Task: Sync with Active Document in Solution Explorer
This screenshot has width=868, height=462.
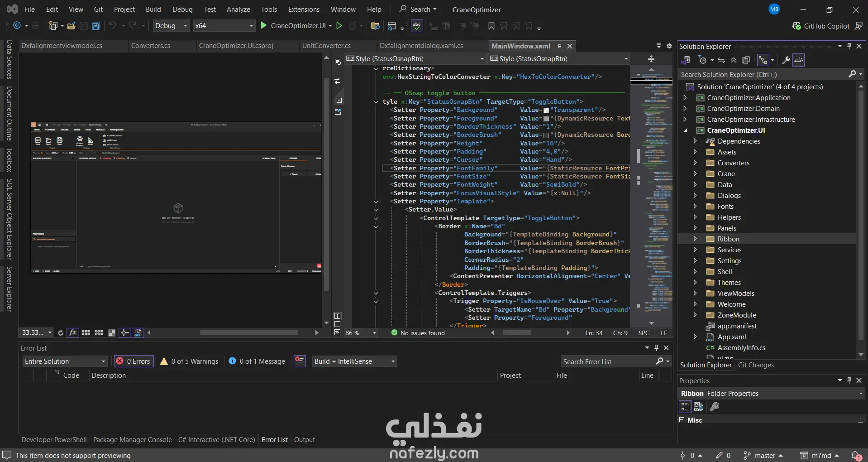Action: pyautogui.click(x=721, y=60)
